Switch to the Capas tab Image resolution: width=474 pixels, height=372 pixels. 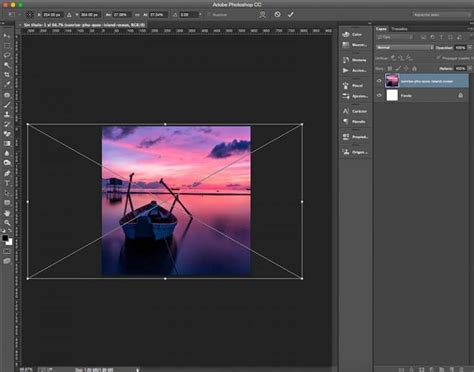point(381,29)
